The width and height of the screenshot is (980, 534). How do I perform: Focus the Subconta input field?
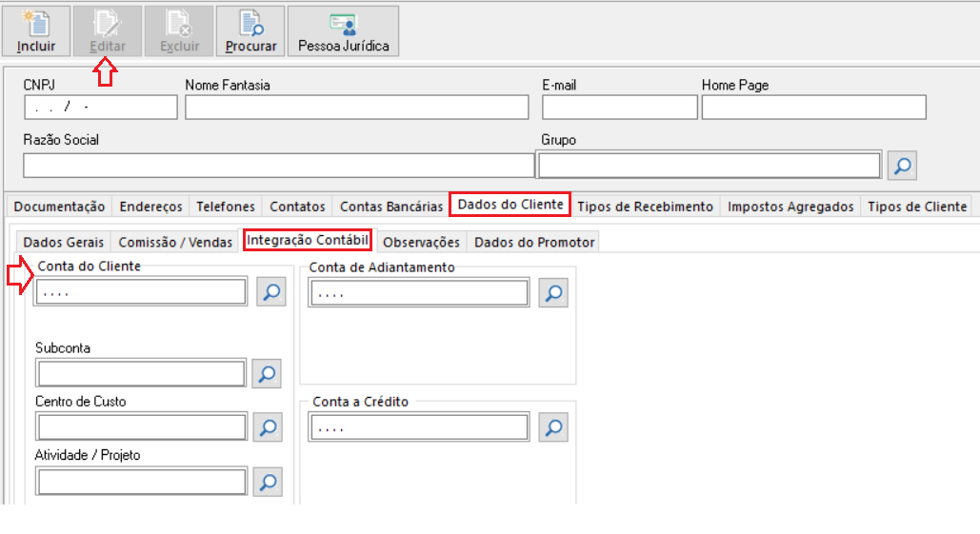click(141, 373)
